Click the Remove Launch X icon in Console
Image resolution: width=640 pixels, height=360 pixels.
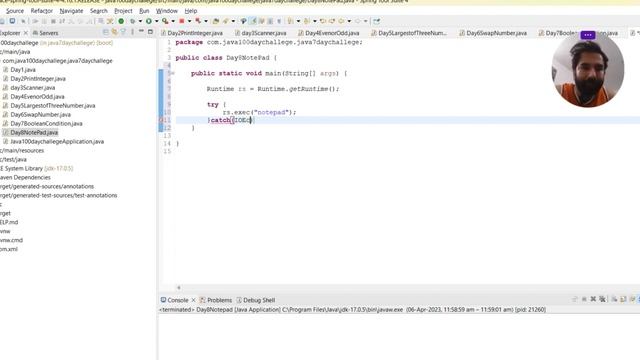593,299
